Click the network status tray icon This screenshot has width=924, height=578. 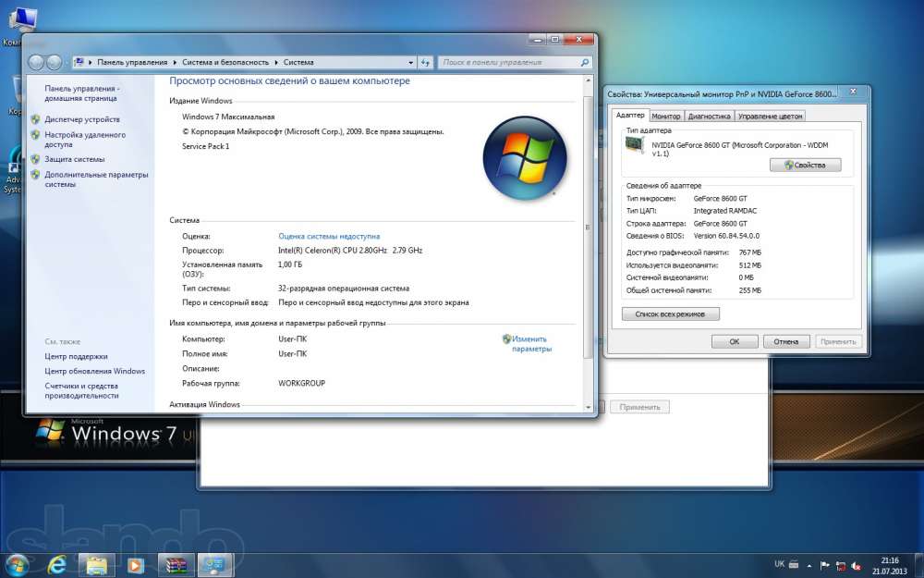pyautogui.click(x=841, y=566)
